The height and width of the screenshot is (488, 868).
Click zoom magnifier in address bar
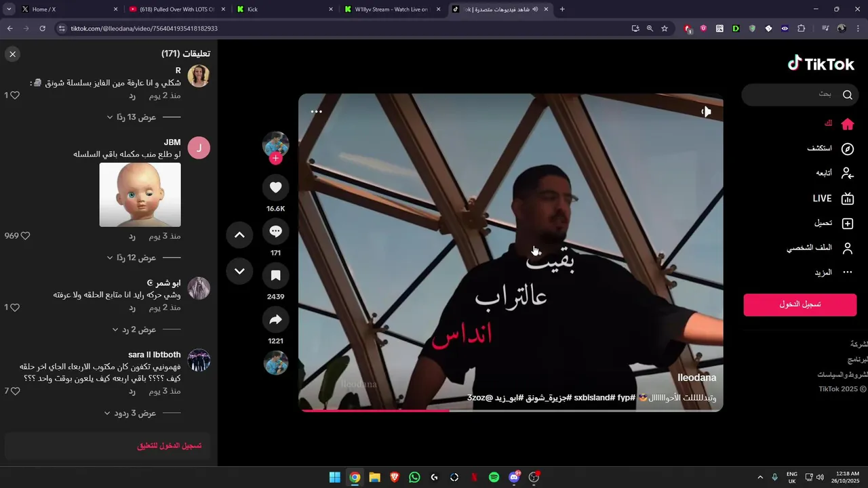pos(650,28)
